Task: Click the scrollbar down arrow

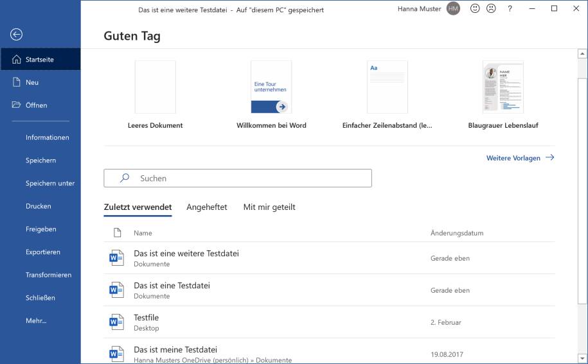Action: (582, 358)
